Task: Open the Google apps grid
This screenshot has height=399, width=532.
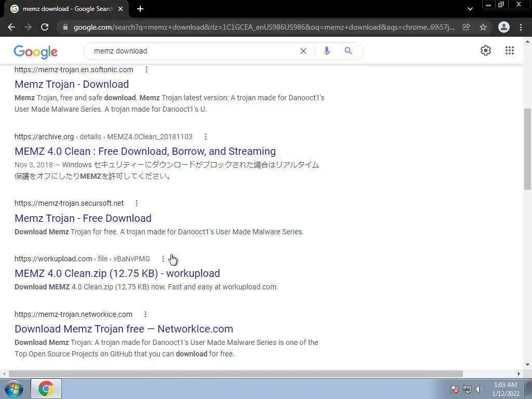Action: [x=509, y=50]
